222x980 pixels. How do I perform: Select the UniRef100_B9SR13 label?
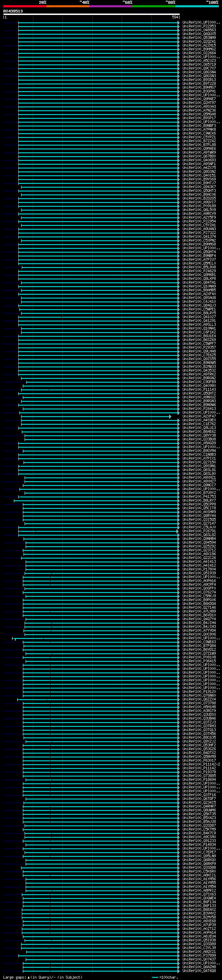pyautogui.click(x=199, y=80)
